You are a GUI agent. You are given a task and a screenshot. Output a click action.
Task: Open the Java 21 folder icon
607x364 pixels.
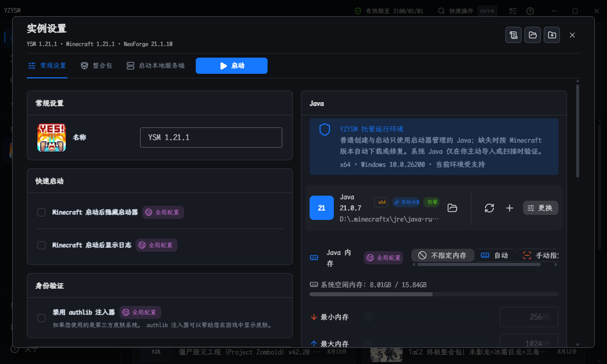(453, 208)
